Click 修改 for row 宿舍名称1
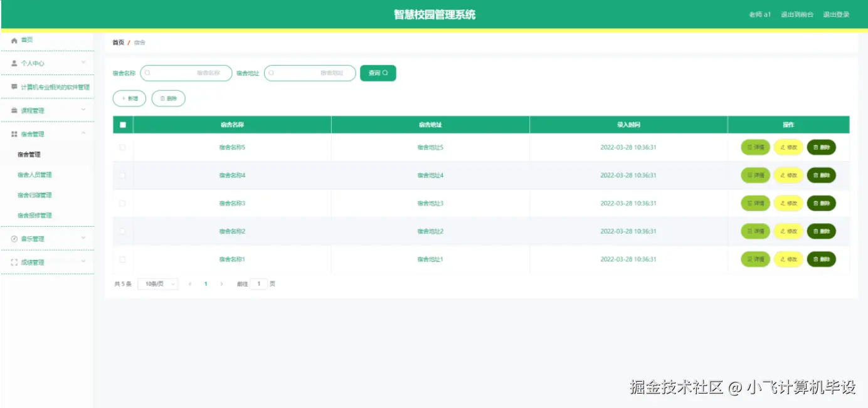868x408 pixels. (788, 259)
